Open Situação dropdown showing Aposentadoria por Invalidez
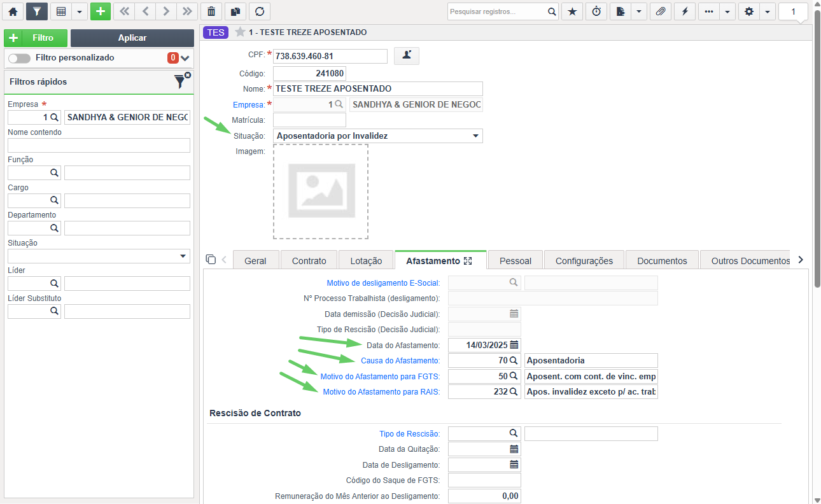Viewport: 821px width, 504px height. 378,136
